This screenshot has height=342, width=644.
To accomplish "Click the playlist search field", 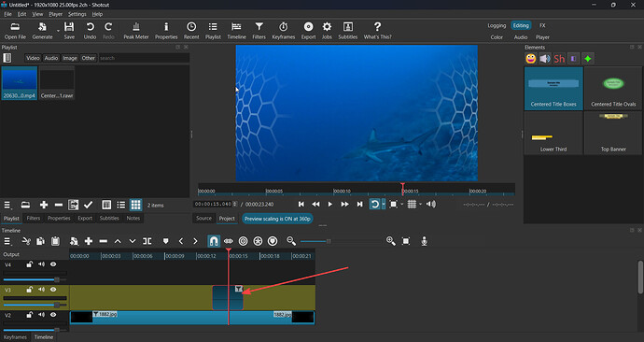I will click(x=144, y=58).
